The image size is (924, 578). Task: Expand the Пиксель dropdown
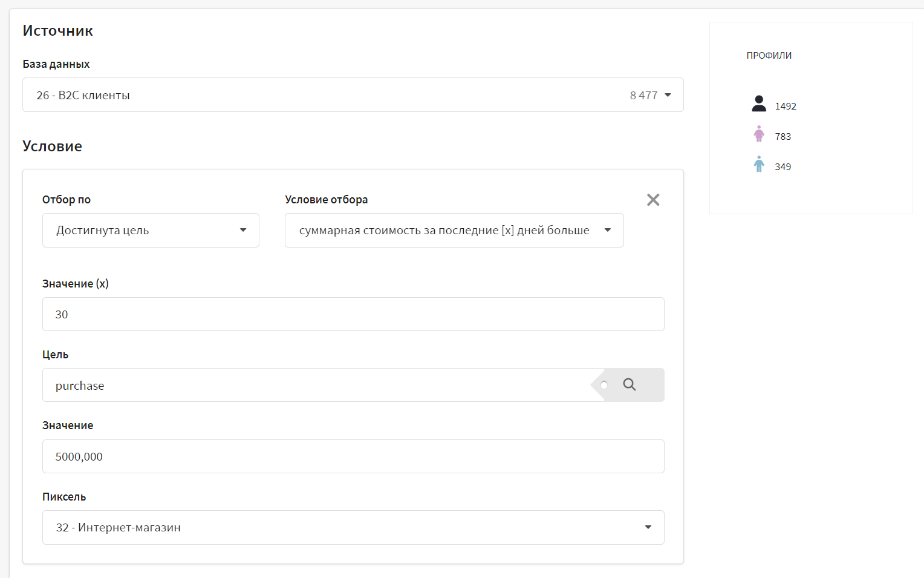tap(648, 527)
